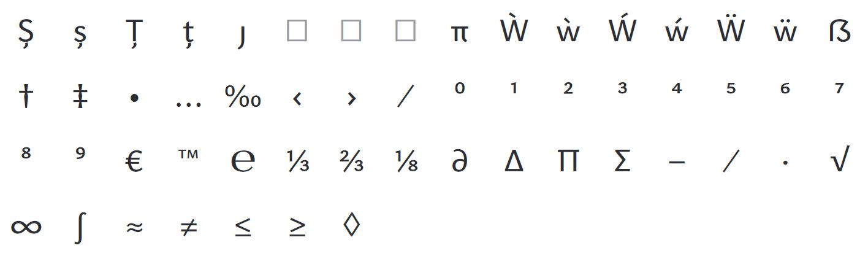This screenshot has width=868, height=256.
Task: Select the German sharp S glyph
Action: (839, 31)
